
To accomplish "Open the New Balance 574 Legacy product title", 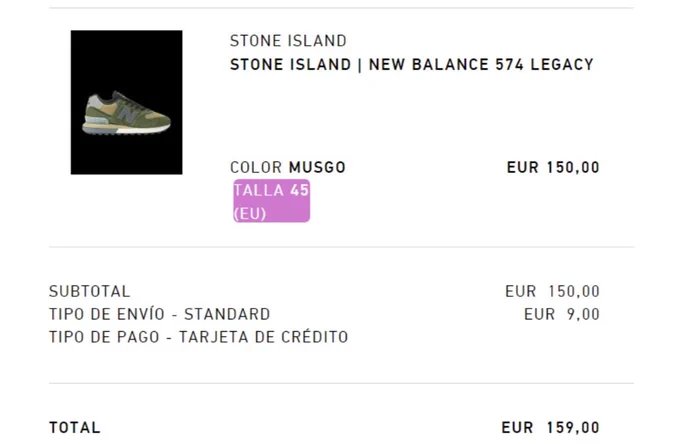I will coord(412,65).
